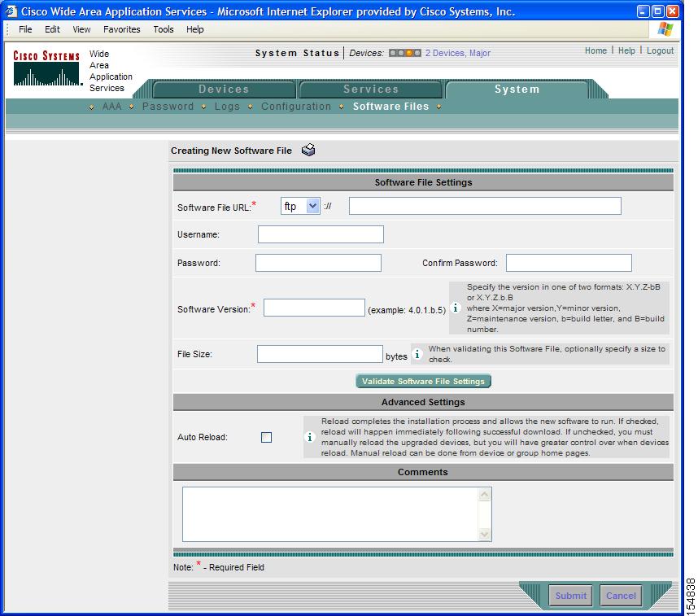Click the Internet Explorer page icon in the title bar
This screenshot has height=616, width=698.
[11, 11]
